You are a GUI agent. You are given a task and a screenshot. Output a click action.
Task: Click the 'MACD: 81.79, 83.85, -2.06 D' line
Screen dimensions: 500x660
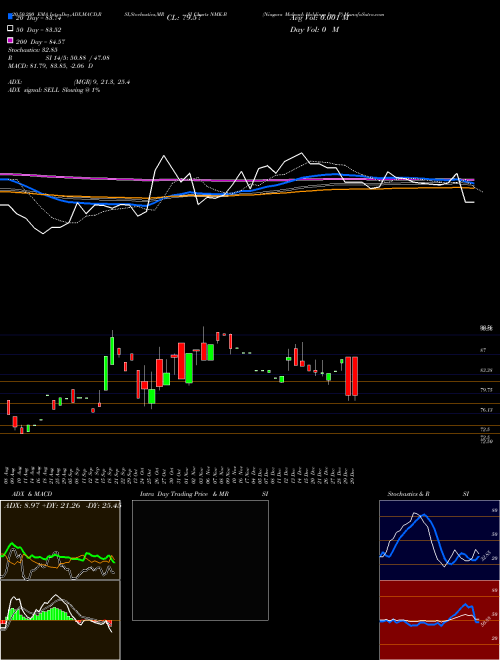[x=51, y=66]
